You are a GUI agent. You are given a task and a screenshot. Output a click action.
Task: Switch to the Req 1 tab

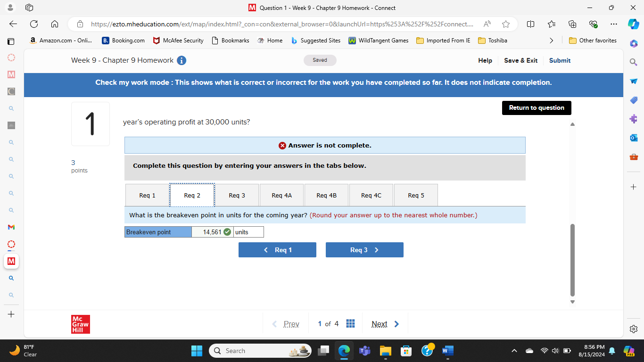[147, 195]
